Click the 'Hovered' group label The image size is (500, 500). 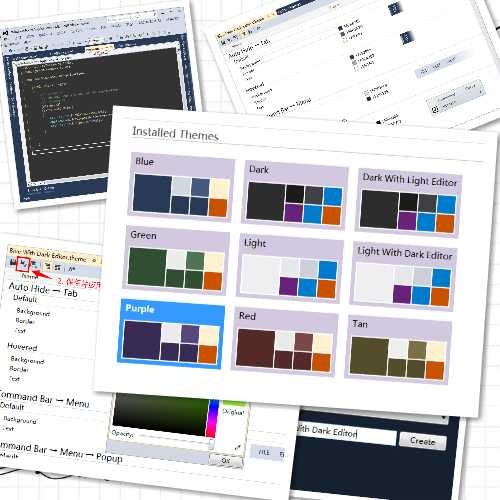22,347
